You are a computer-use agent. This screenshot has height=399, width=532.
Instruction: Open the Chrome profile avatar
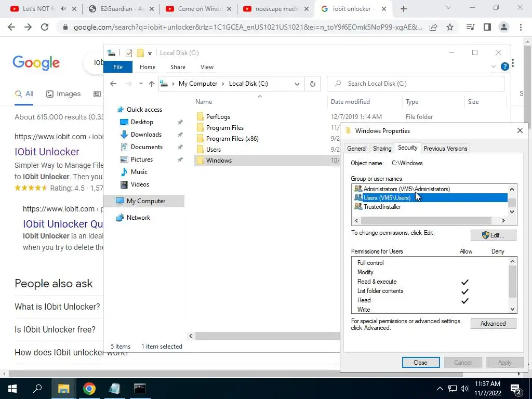coord(504,27)
